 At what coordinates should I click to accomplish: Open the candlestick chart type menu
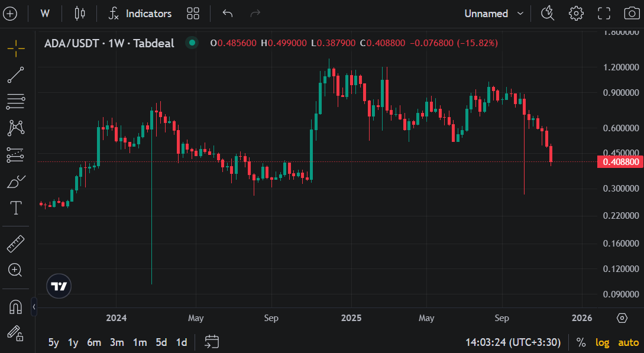(80, 13)
